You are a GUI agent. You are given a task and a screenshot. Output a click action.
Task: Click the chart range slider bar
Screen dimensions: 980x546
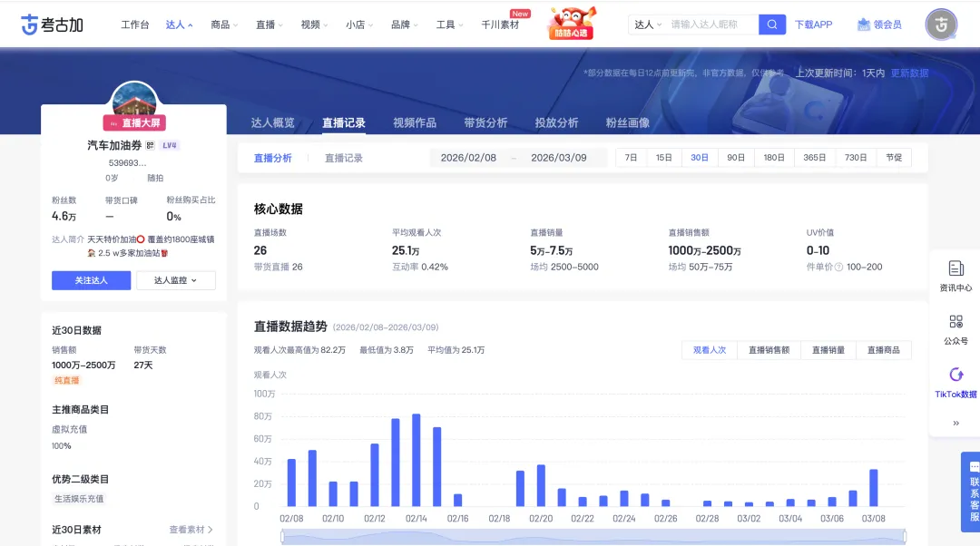[581, 537]
